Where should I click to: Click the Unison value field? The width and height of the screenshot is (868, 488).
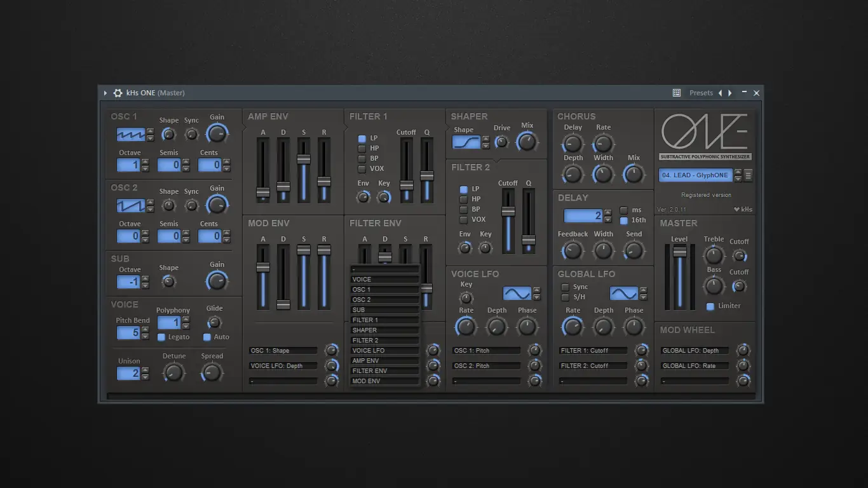(x=128, y=374)
